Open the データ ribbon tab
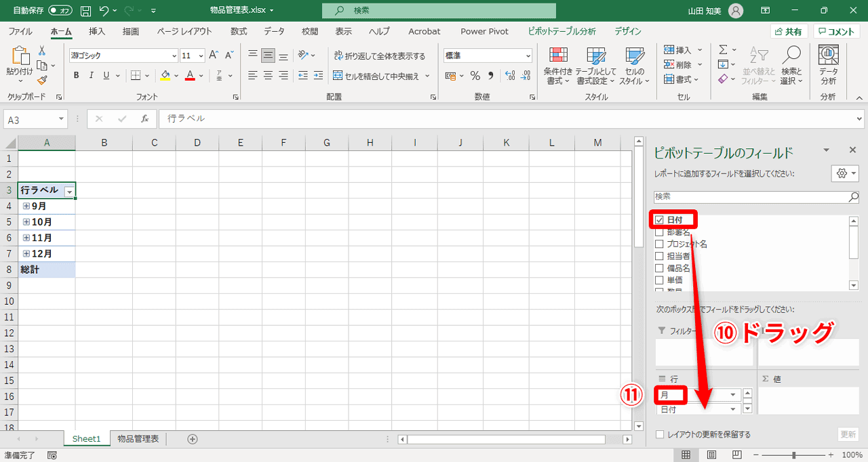 click(x=275, y=31)
